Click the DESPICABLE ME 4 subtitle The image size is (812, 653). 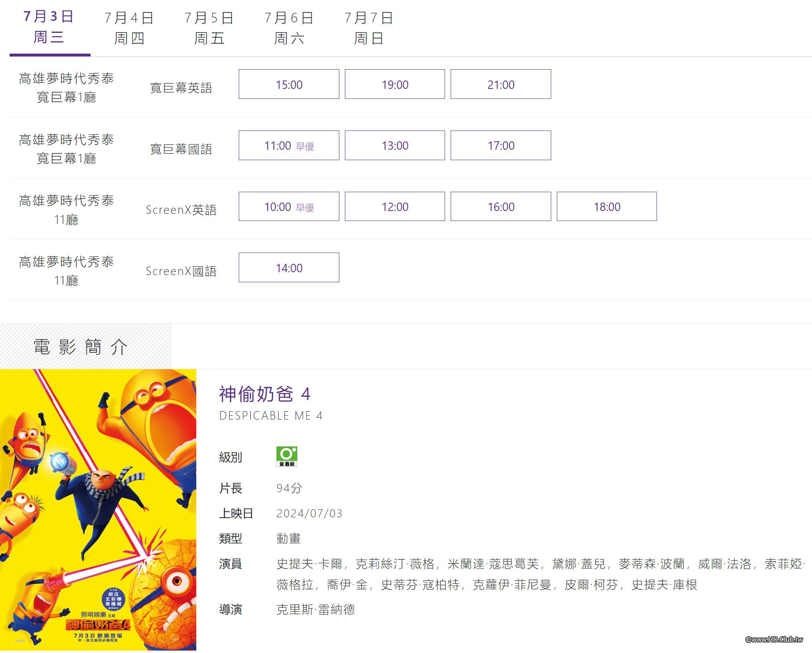tap(271, 416)
